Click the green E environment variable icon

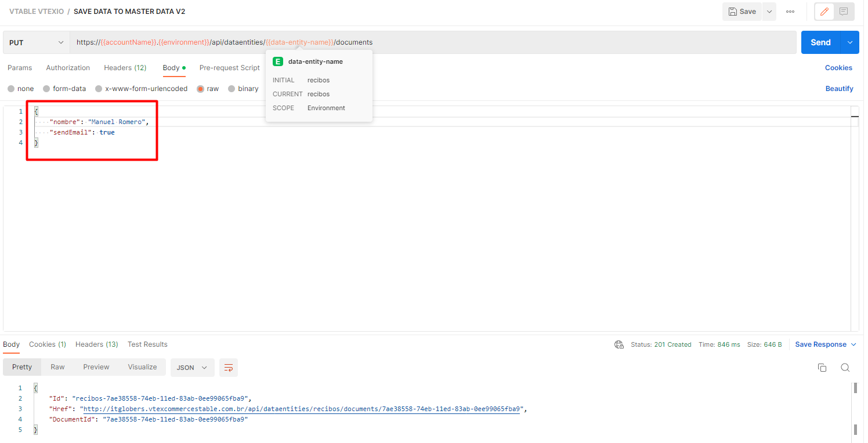click(x=277, y=61)
